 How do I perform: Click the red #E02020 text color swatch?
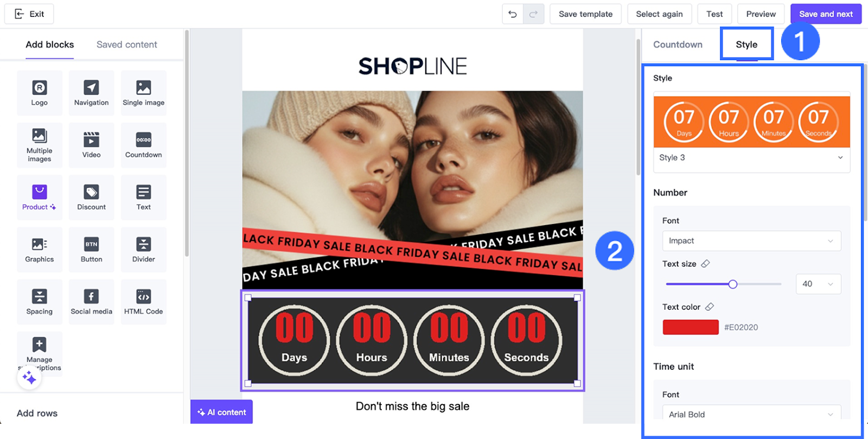tap(691, 327)
